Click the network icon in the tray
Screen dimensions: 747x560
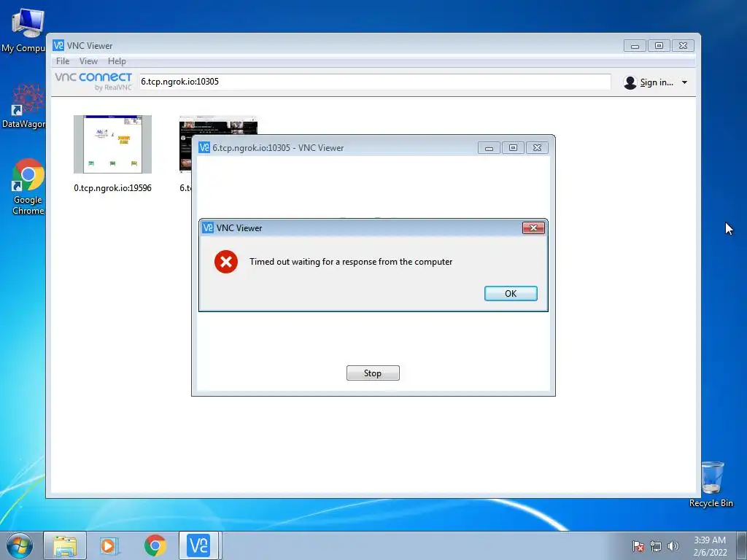point(656,546)
